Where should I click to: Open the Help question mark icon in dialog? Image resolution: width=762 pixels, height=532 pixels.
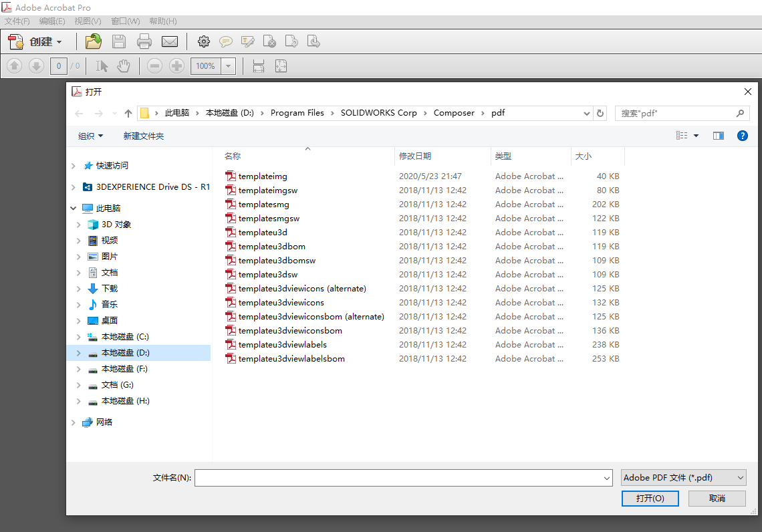click(742, 136)
